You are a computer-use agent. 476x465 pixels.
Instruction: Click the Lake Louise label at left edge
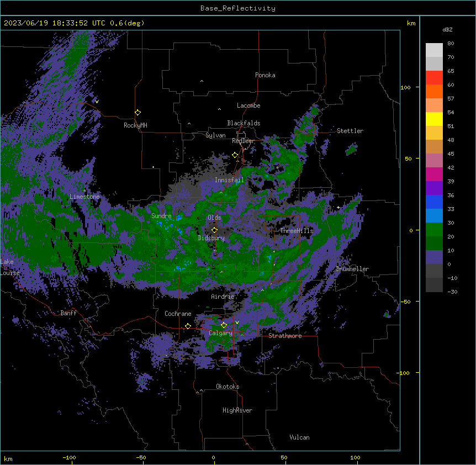10,267
